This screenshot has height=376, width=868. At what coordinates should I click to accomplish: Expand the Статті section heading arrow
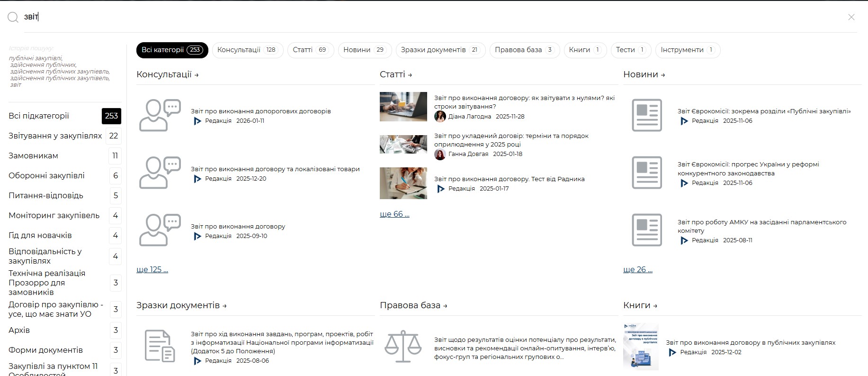[x=410, y=75]
